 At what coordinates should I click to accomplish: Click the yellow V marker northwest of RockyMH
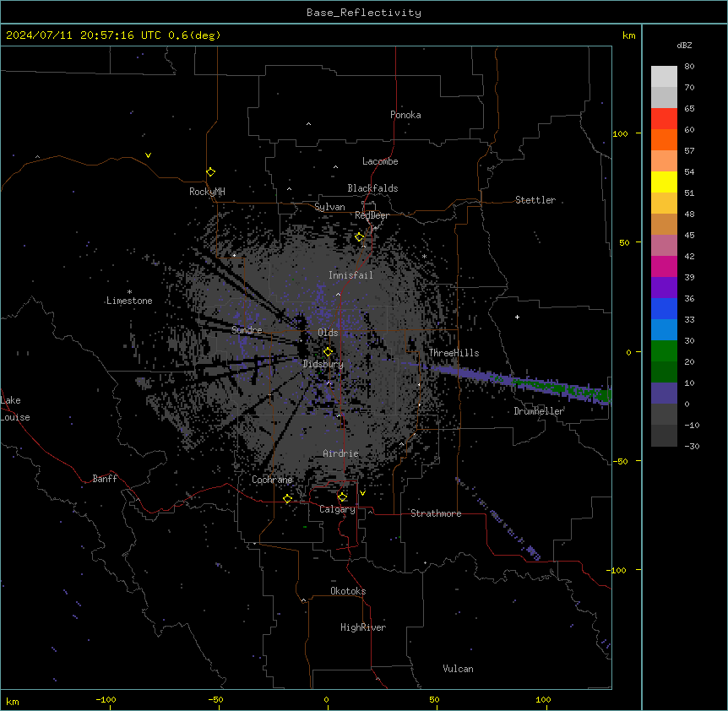tap(148, 155)
